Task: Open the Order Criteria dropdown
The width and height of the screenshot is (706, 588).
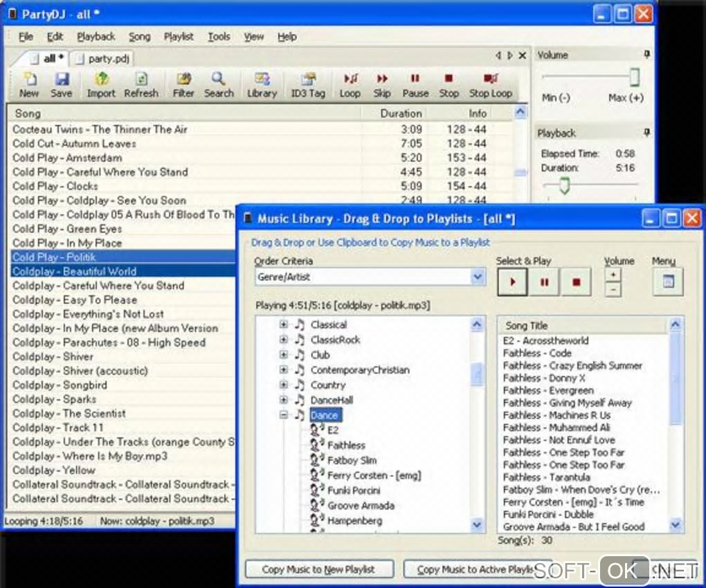Action: pos(478,277)
